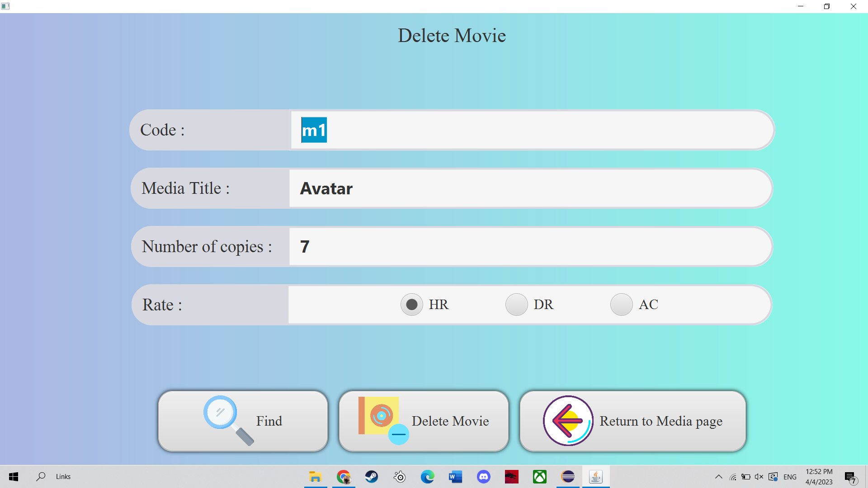
Task: Open Microsoft Word from taskbar
Action: coord(455,477)
